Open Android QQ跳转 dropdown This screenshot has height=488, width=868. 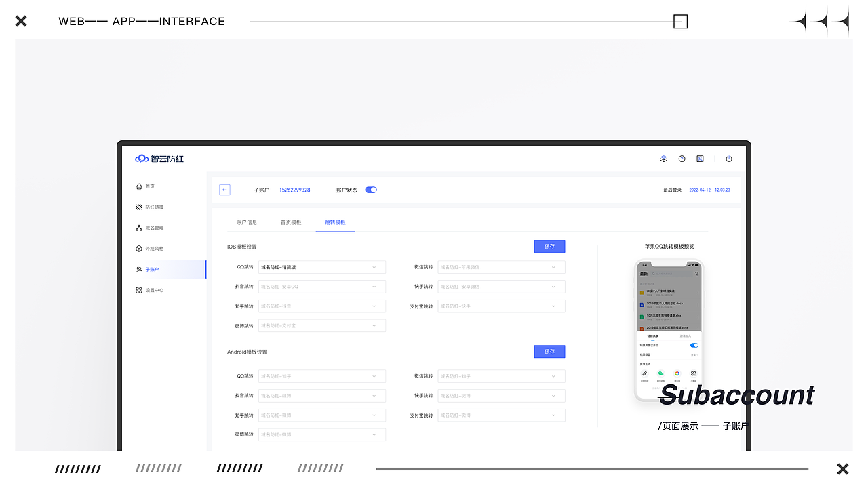pos(322,376)
